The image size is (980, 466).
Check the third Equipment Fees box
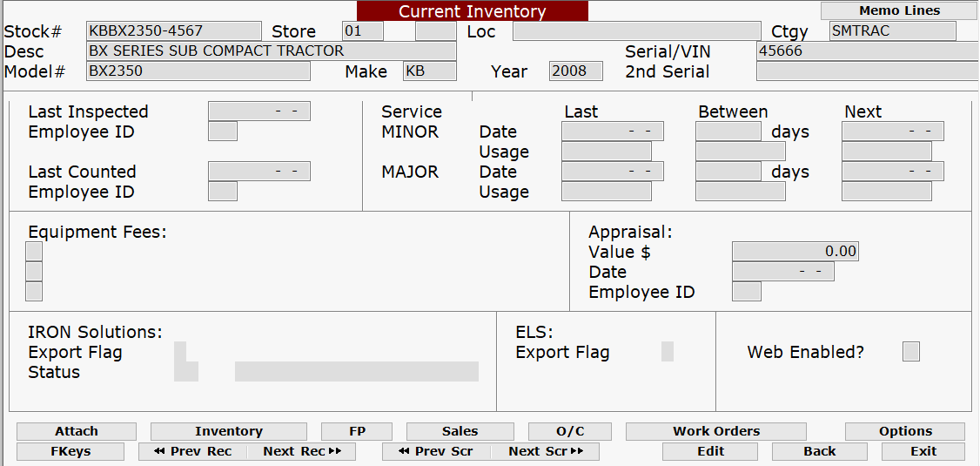click(34, 292)
